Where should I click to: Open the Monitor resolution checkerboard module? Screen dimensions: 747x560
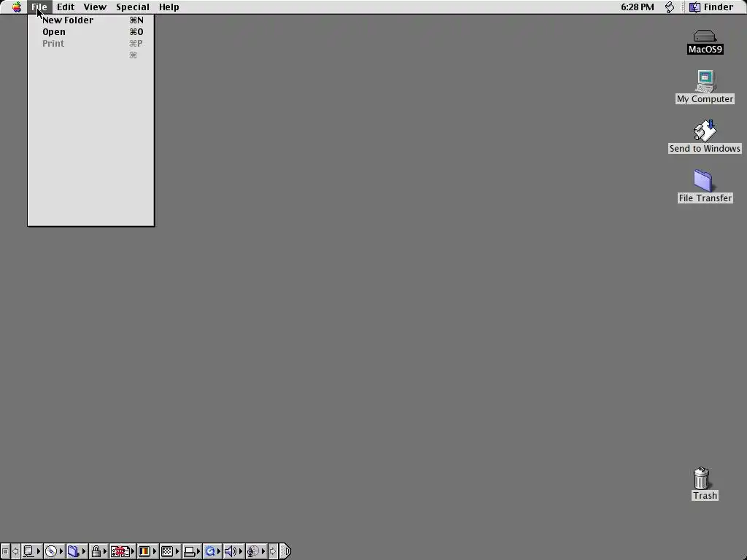[170, 551]
